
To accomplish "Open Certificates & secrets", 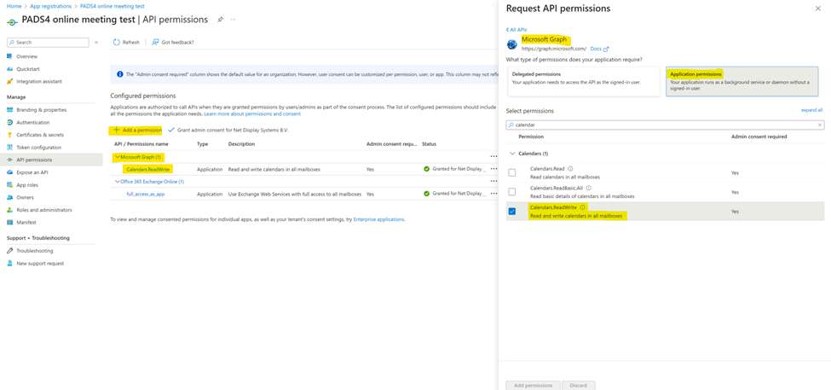I will click(40, 135).
